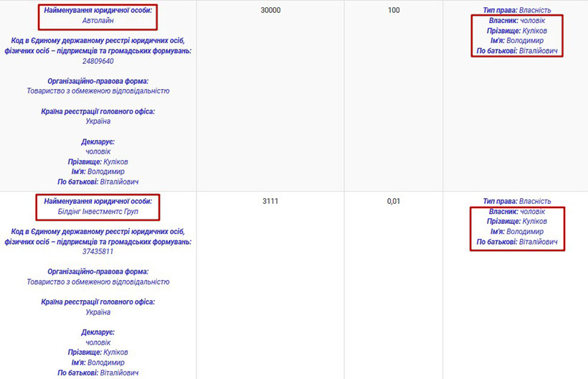The height and width of the screenshot is (379, 588).
Task: Select the registry code 37435811
Action: tap(98, 252)
